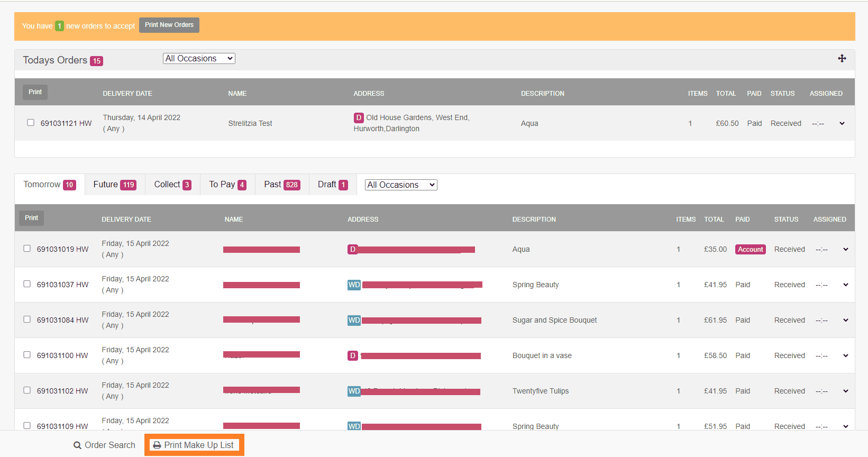Tick the checkbox for order 691031084 HW

(x=27, y=319)
